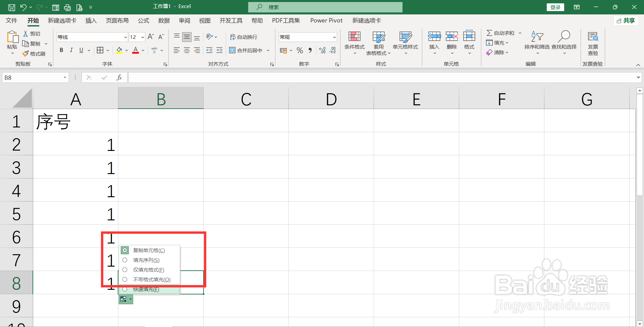Click in the search (搜索) box
The width and height of the screenshot is (644, 327).
click(325, 7)
